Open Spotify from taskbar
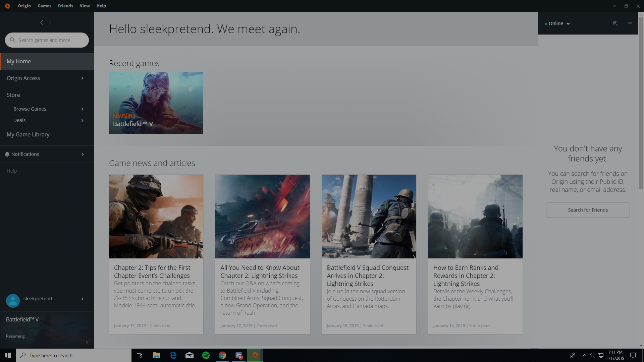Image resolution: width=644 pixels, height=362 pixels. pos(206,355)
